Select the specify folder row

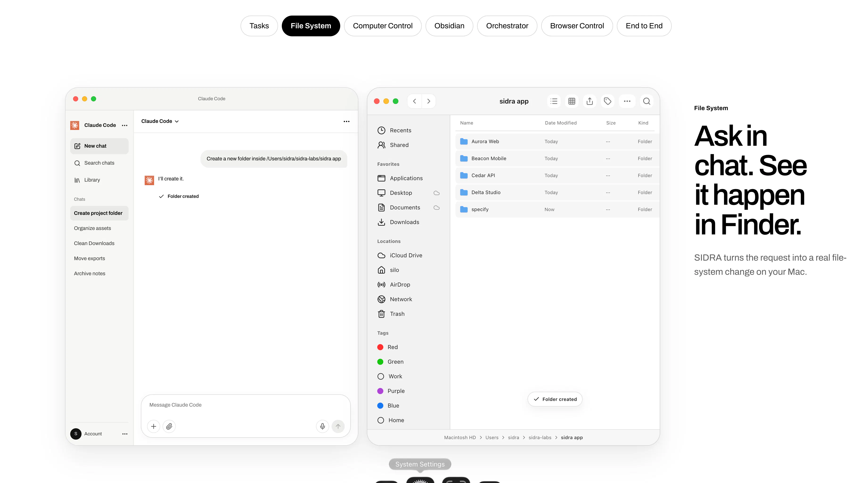[557, 209]
